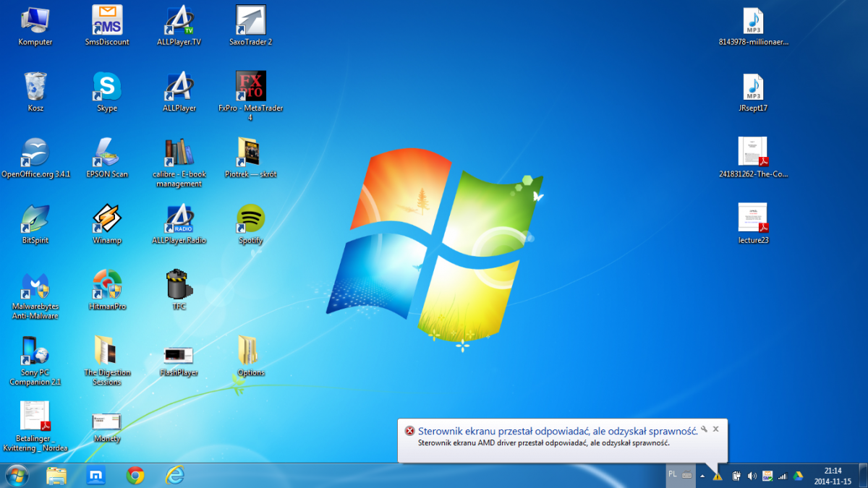The image size is (868, 488).
Task: Open calibre E-book management
Action: pos(179,163)
